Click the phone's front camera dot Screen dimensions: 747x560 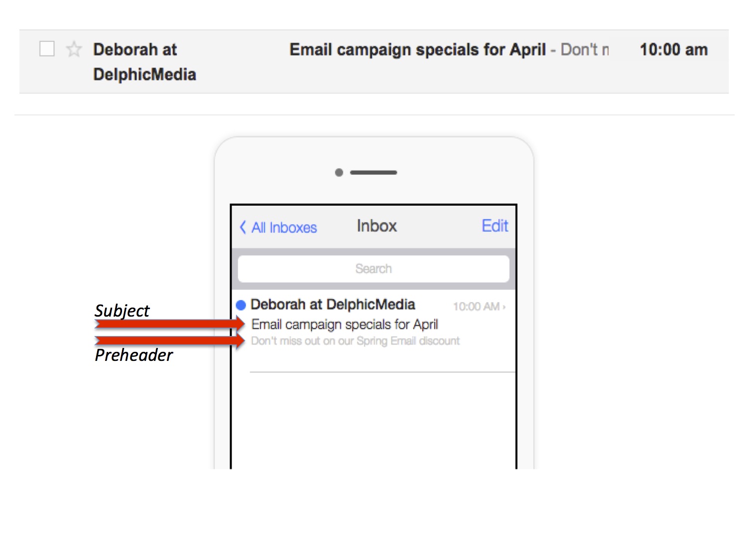pos(339,173)
